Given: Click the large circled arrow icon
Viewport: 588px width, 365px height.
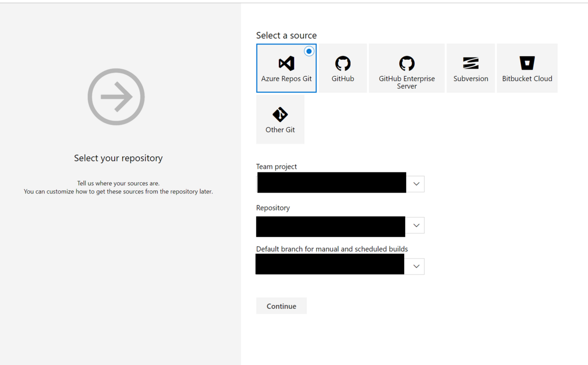Looking at the screenshot, I should 116,97.
